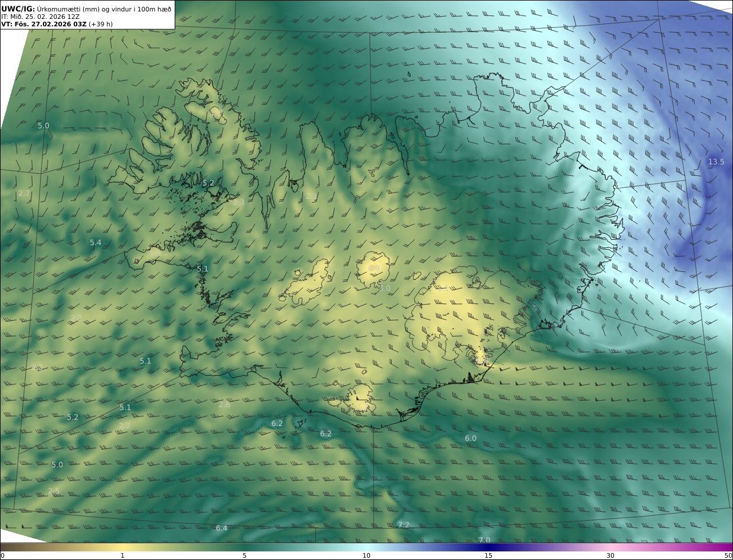Click the '6.0' value label on the map

pyautogui.click(x=470, y=438)
